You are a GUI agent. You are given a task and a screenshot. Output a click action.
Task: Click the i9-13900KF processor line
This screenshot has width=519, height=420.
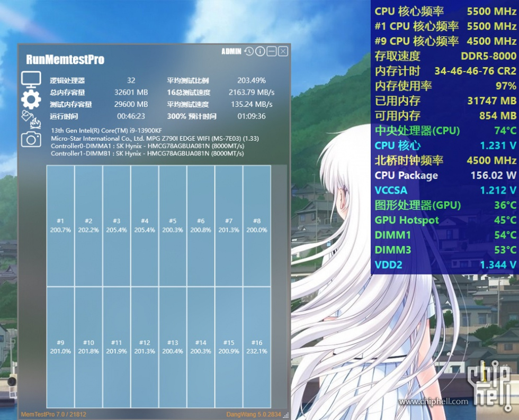(x=106, y=130)
